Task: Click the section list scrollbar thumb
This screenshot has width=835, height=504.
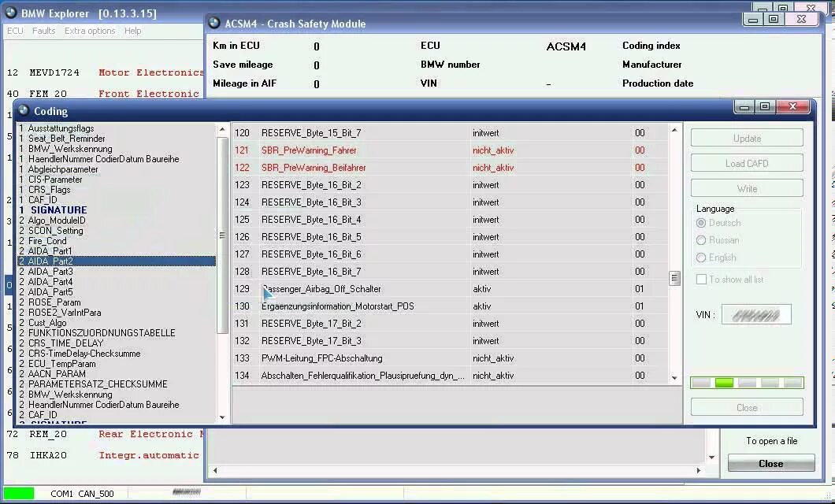Action: click(222, 235)
